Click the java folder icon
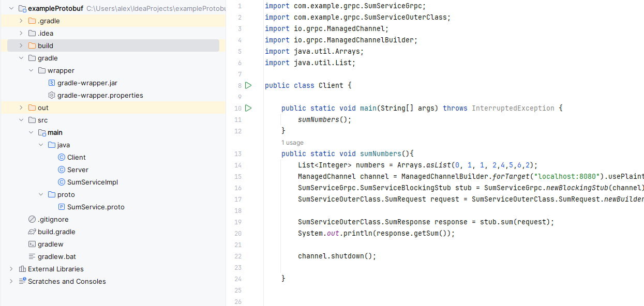This screenshot has height=306, width=644. coord(52,145)
